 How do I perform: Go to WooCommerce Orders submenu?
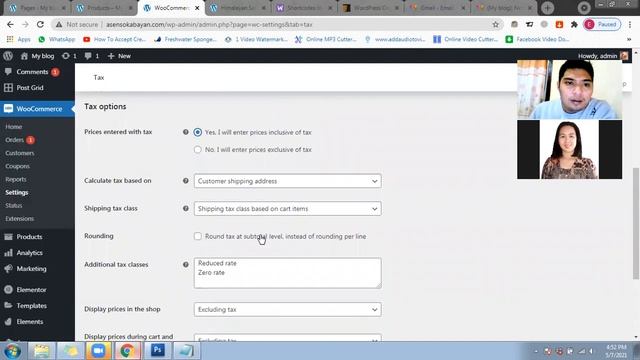[15, 140]
